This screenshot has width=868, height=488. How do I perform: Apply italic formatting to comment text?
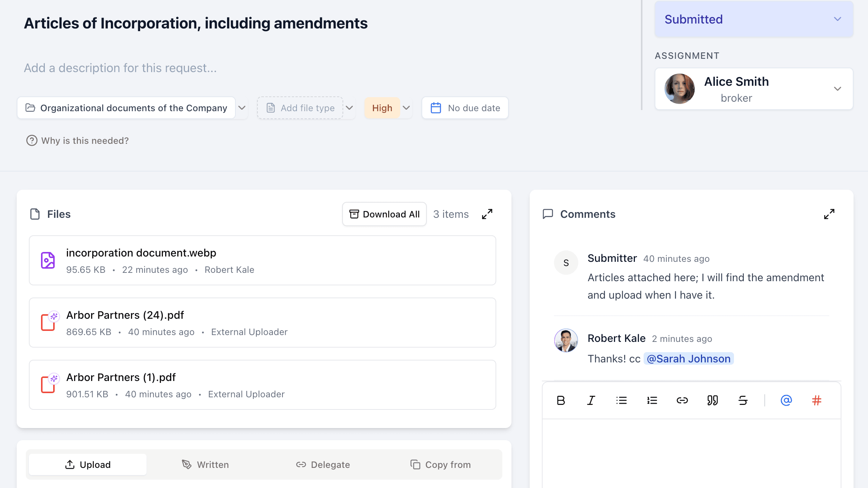pyautogui.click(x=591, y=400)
